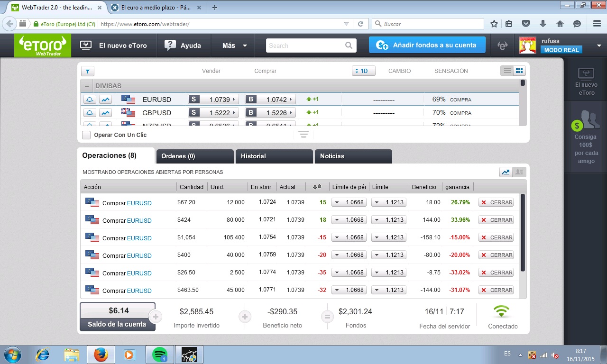The width and height of the screenshot is (607, 364).
Task: Open the Firefox hamburger menu
Action: 597,24
